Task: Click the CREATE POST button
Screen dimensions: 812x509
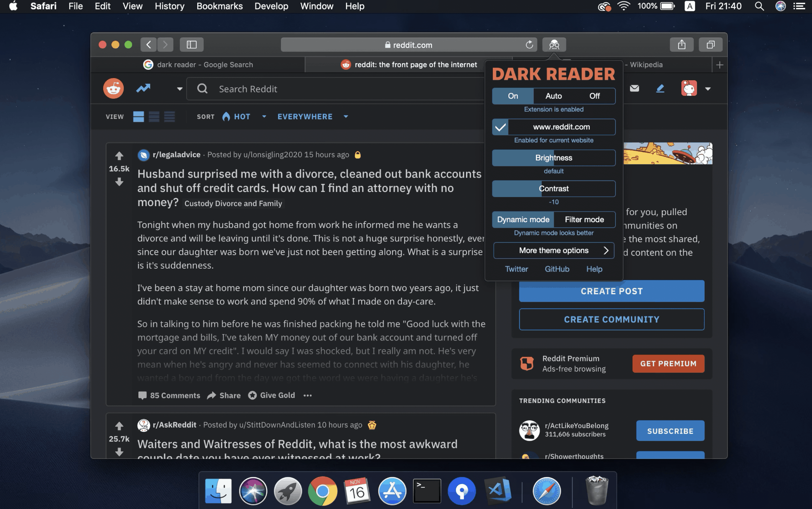Action: [612, 291]
